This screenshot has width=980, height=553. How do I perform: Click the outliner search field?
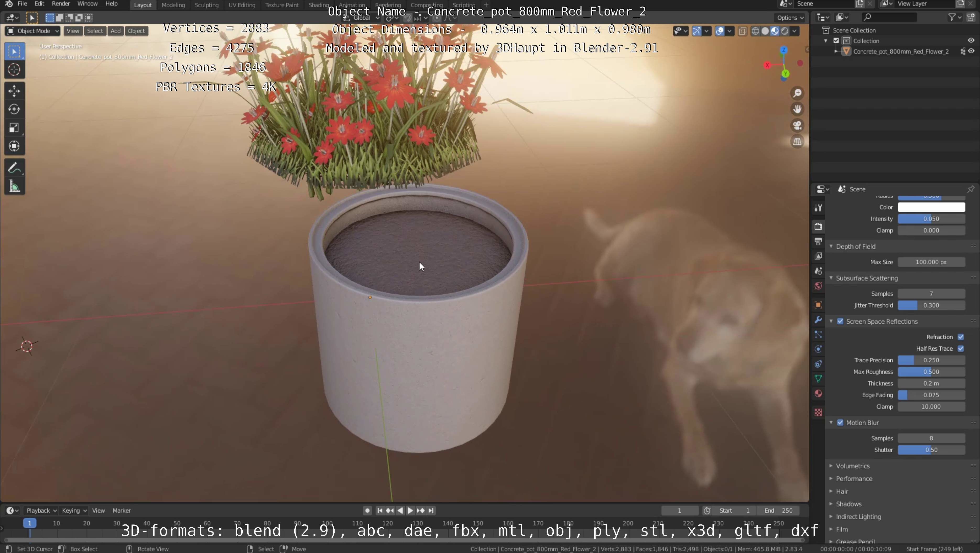click(889, 17)
